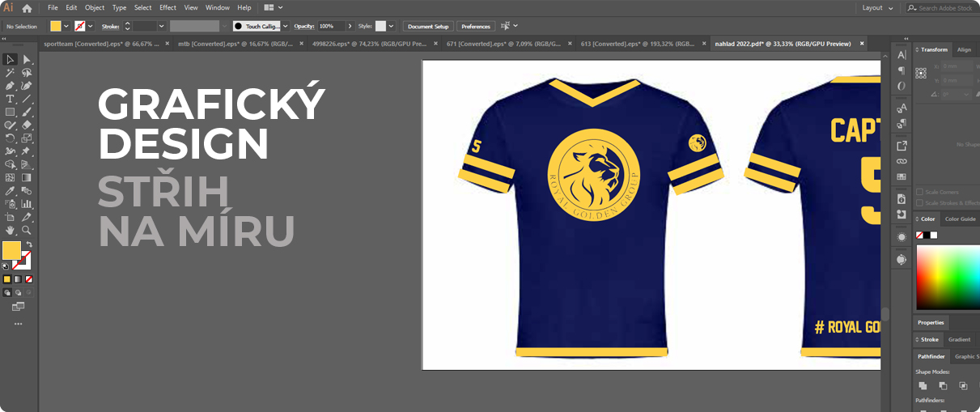
Task: Swap fill and stroke arrow
Action: 29,244
